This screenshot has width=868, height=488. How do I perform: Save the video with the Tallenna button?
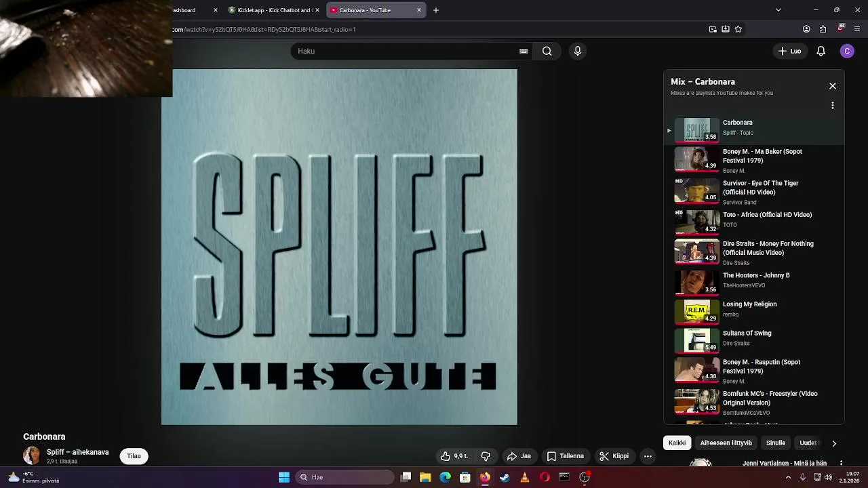(565, 456)
